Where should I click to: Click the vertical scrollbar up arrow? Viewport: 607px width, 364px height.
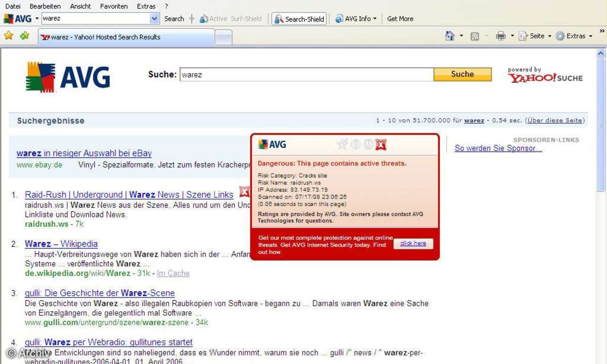tap(601, 54)
